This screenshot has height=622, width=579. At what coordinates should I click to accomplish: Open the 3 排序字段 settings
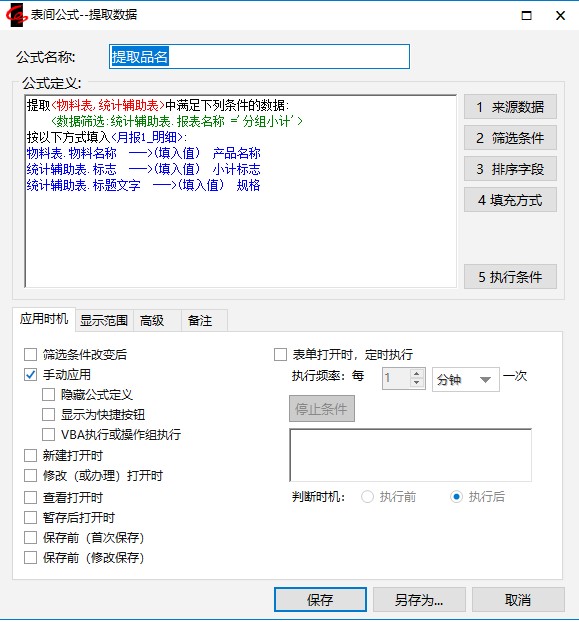click(510, 169)
